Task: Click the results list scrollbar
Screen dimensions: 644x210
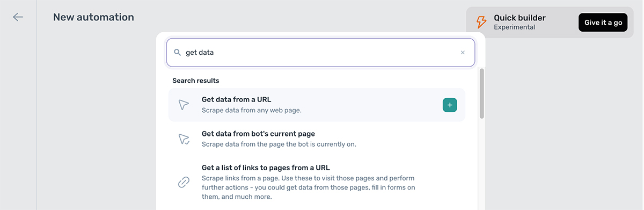Action: [481, 93]
